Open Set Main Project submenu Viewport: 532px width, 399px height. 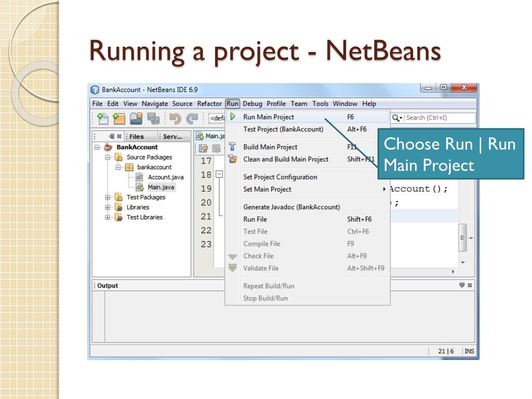pyautogui.click(x=307, y=189)
